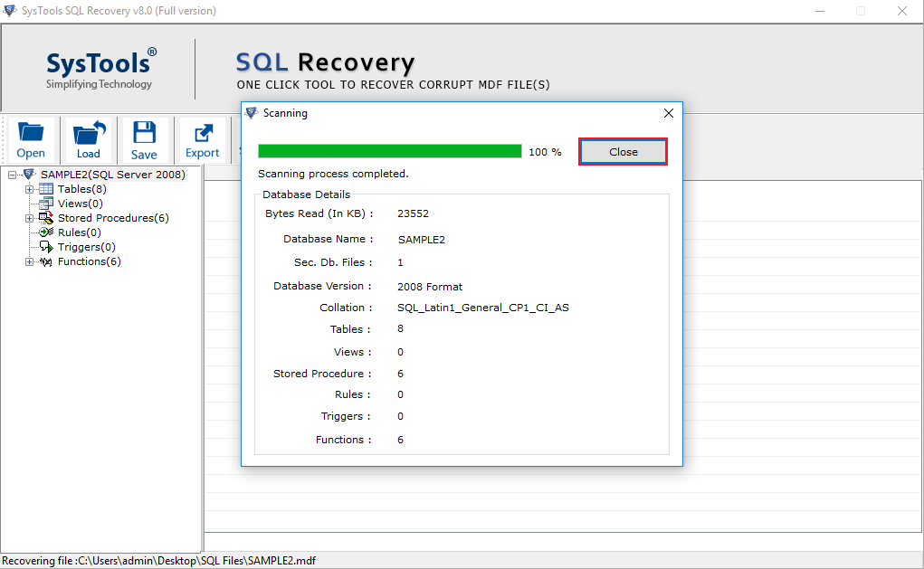
Task: Click the 'Functions :' label in dialog
Action: (343, 440)
